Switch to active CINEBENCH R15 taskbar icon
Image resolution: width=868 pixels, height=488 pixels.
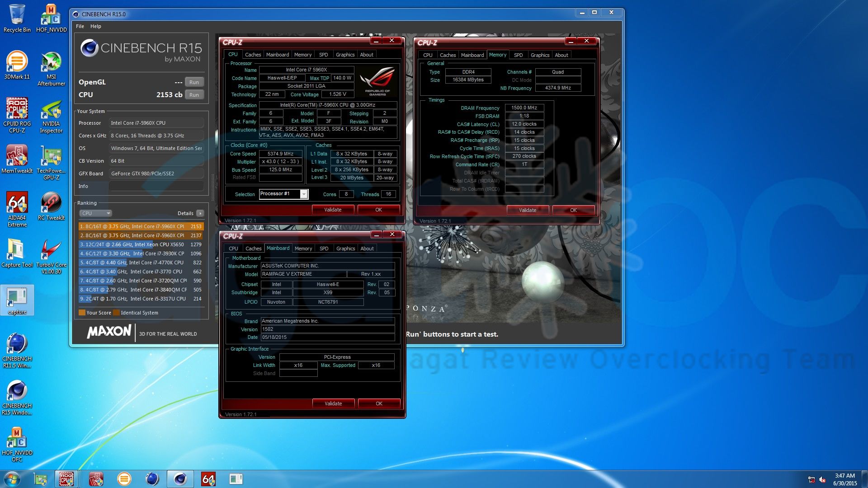180,479
